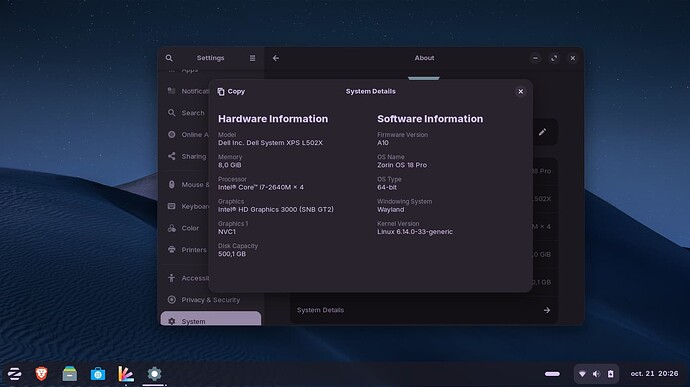
Task: Click the Notifications sidebar icon
Action: (x=172, y=91)
